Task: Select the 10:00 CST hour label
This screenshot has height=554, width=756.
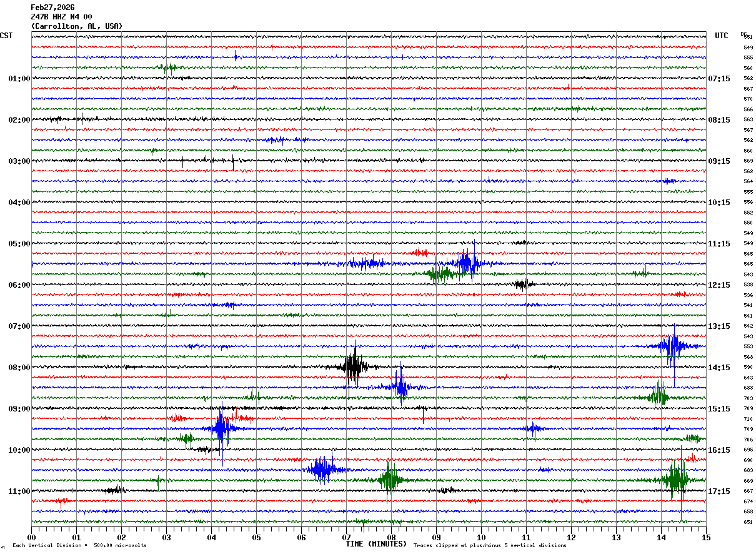Action: [x=19, y=450]
